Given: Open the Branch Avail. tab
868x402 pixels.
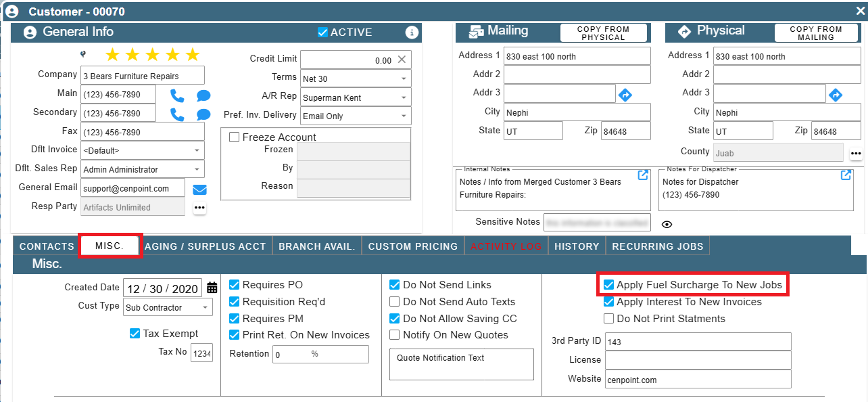Looking at the screenshot, I should pos(317,246).
